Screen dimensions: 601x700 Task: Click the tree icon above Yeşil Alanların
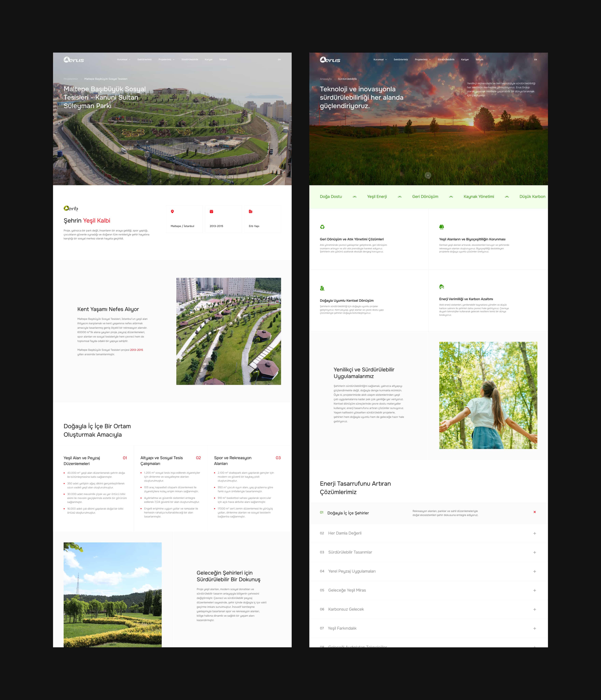[x=441, y=227]
